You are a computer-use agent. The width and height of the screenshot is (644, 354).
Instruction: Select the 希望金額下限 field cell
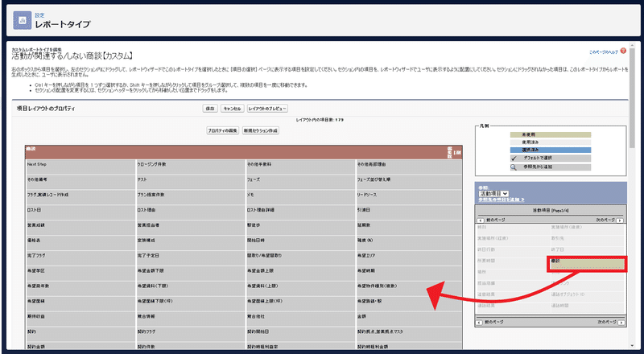[191, 273]
